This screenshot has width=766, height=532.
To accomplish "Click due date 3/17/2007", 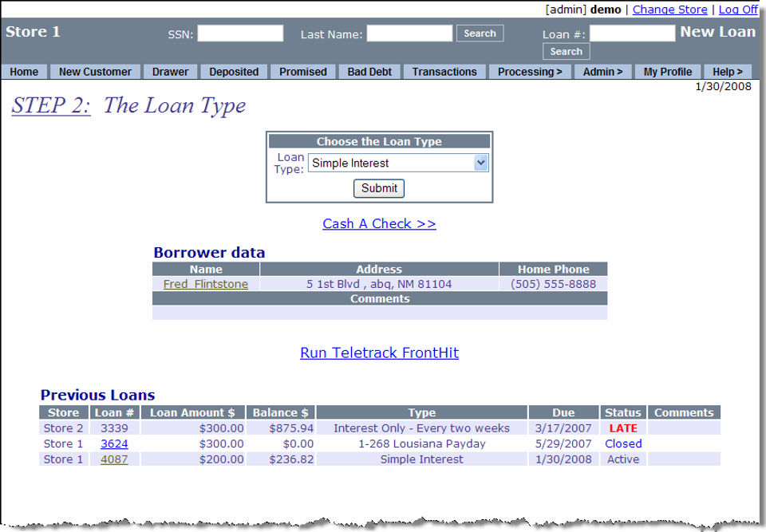I will pos(563,428).
